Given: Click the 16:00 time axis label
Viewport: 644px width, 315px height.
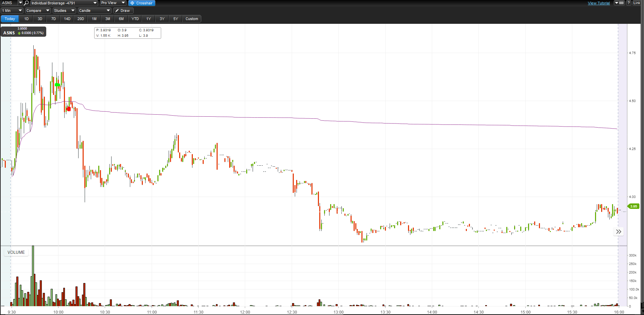Looking at the screenshot, I should [x=619, y=312].
